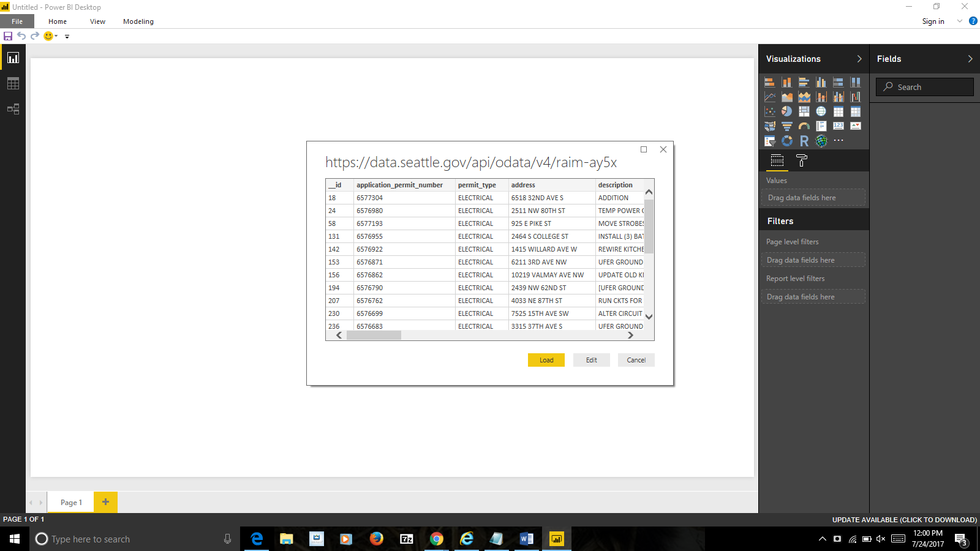Click the vertical scrollbar down arrow in preview

tap(649, 317)
